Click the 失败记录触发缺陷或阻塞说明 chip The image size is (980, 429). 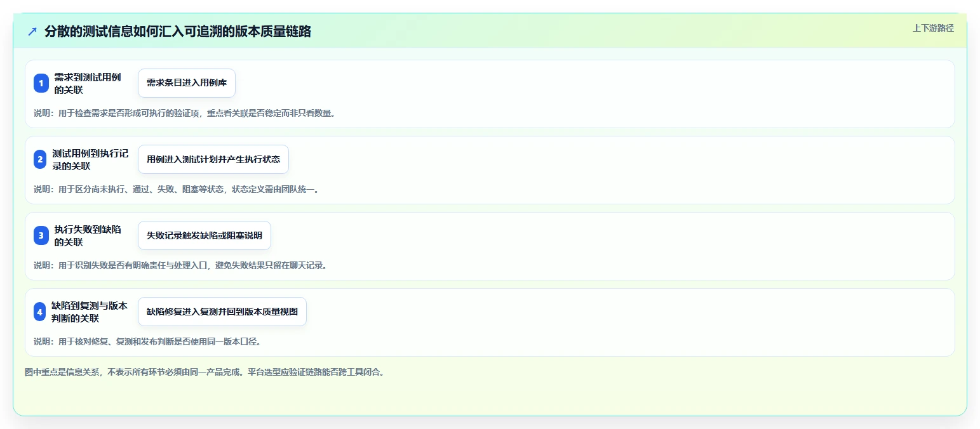(205, 235)
